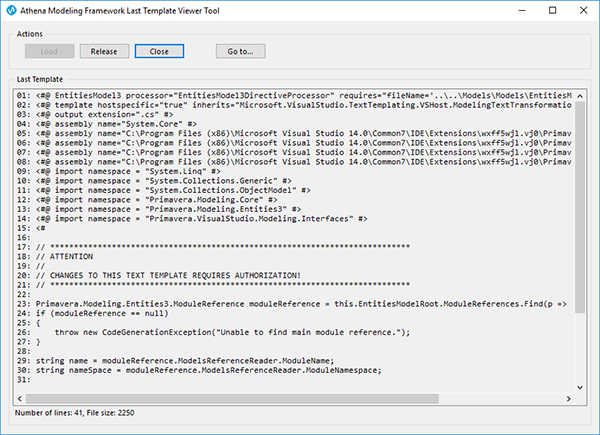Screen dimensions: 600x435
Task: Click line 12 "Primavera.Modeling.Core" import
Action: tap(147, 200)
